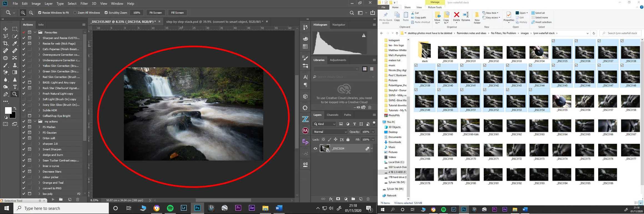Open the Easy access dropdown in Explorer
This screenshot has height=214, width=644.
tap(491, 18)
